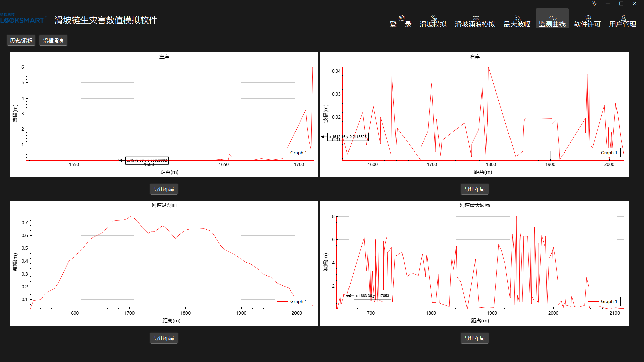The image size is (644, 362).
Task: Open 滑坡模拟 landslide simulation
Action: coord(433,21)
